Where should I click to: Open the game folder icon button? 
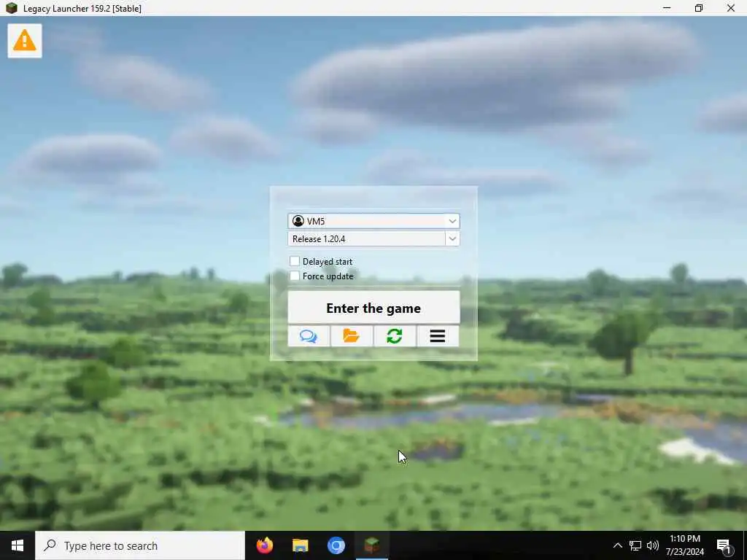point(352,336)
